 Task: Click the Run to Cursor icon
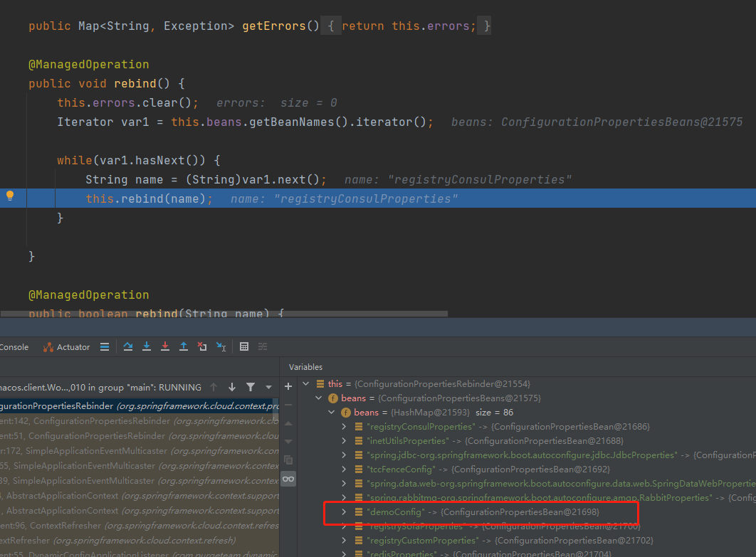click(x=221, y=346)
